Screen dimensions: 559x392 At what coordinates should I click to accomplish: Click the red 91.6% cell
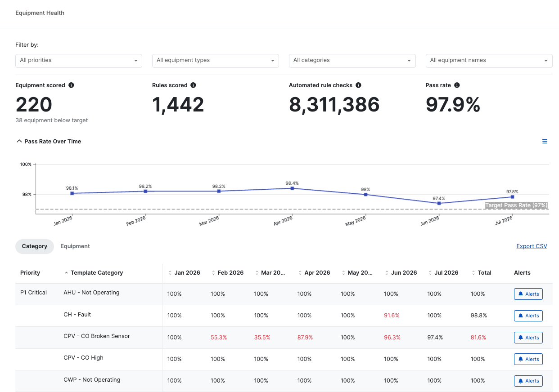392,316
